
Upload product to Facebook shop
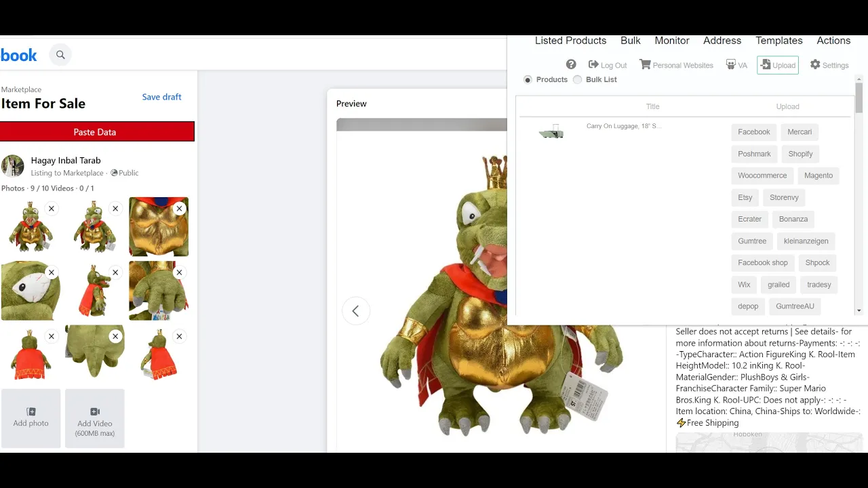pos(763,262)
